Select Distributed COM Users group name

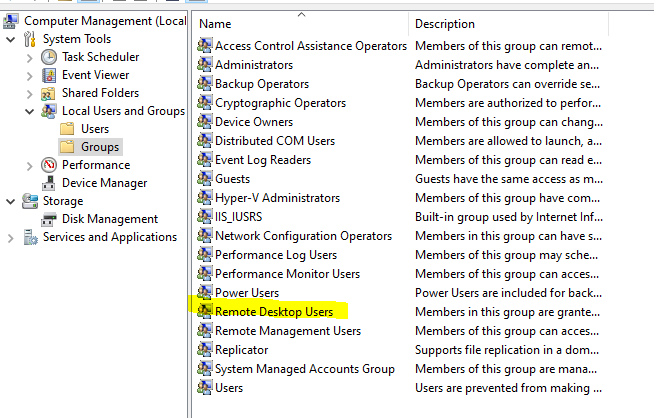point(275,141)
